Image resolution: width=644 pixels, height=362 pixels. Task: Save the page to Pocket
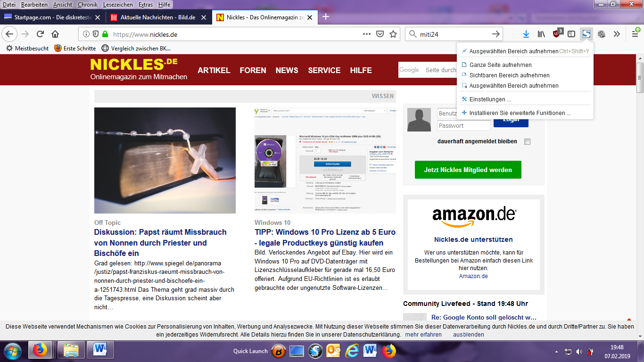(380, 34)
